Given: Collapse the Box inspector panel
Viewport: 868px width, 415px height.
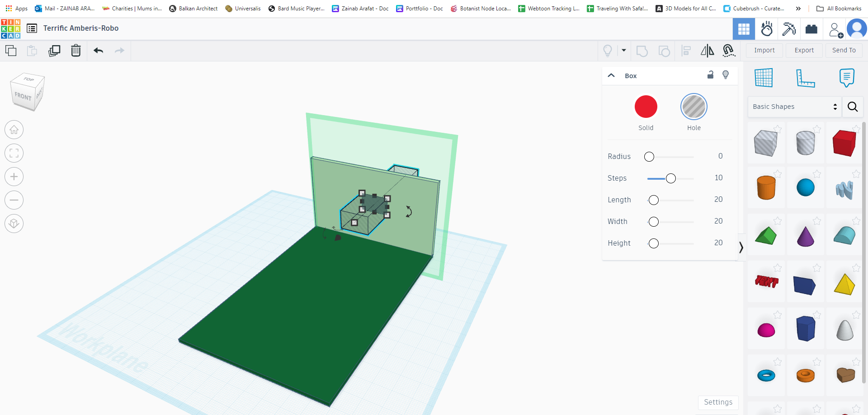Looking at the screenshot, I should tap(611, 75).
